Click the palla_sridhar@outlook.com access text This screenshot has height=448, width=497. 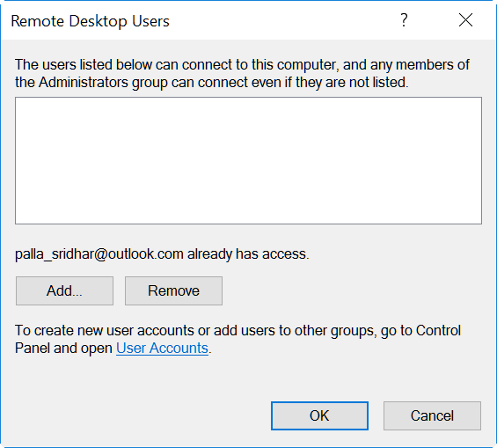click(x=162, y=254)
